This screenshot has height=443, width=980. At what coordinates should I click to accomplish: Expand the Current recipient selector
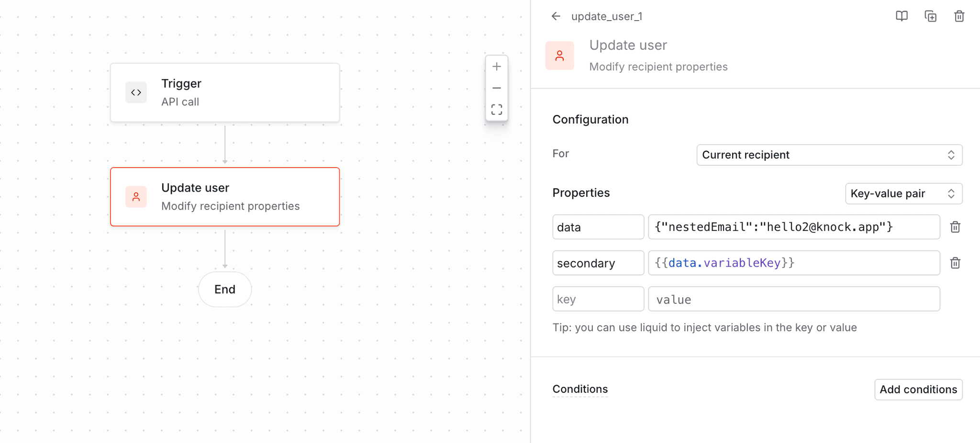click(x=828, y=155)
